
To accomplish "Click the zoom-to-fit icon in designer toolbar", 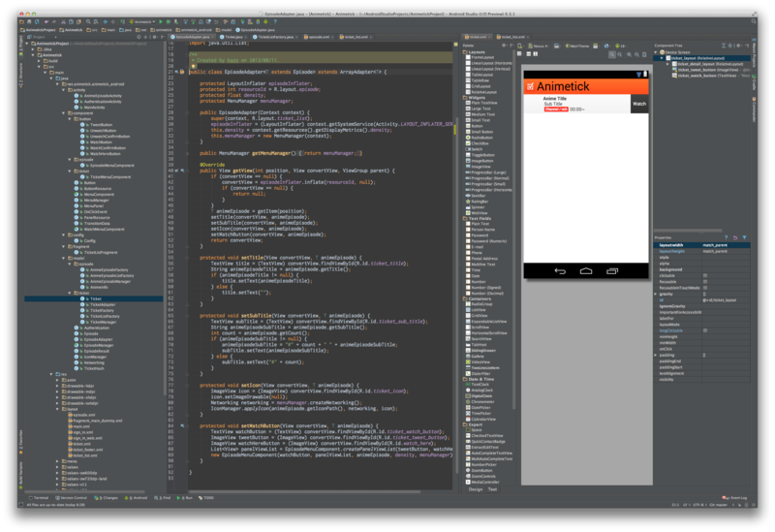I will (x=612, y=54).
